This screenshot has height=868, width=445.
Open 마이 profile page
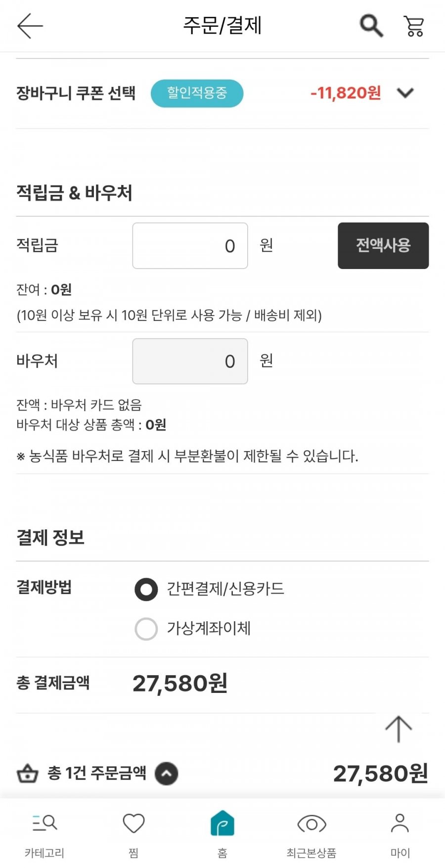tap(400, 834)
